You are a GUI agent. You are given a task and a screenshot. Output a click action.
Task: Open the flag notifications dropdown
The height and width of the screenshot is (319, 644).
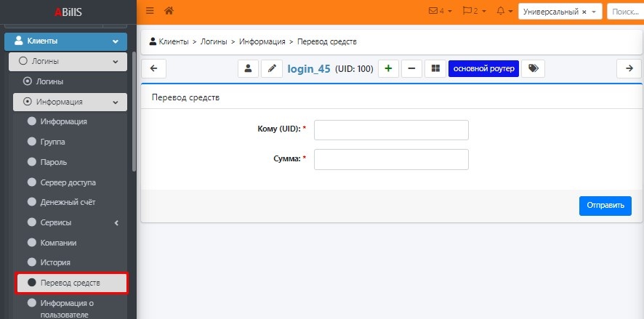click(475, 12)
